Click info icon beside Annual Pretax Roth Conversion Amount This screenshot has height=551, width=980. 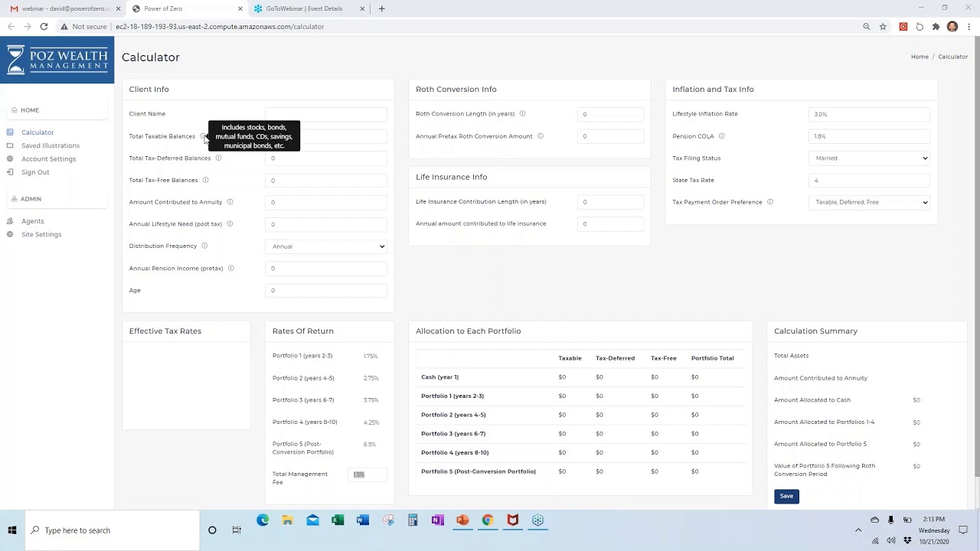click(540, 136)
